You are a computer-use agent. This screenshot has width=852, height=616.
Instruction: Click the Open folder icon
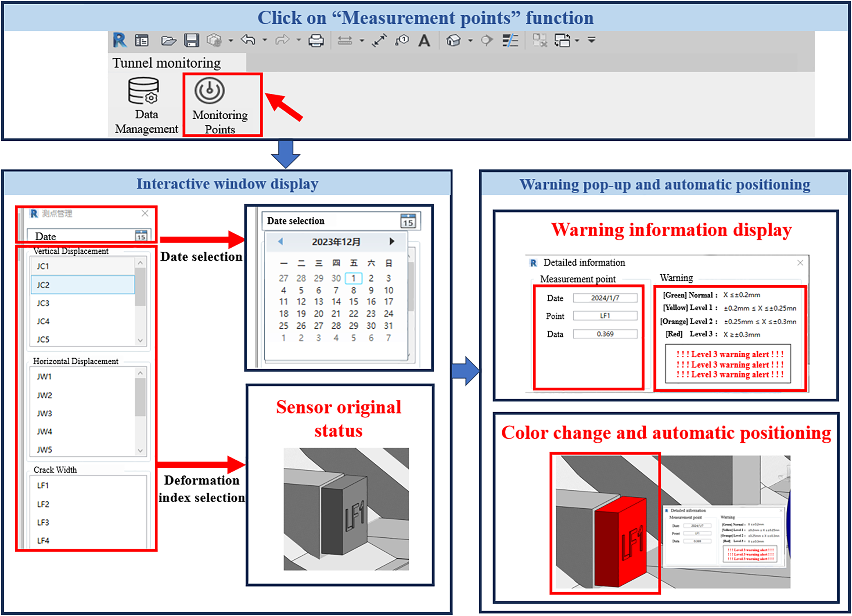click(x=168, y=40)
